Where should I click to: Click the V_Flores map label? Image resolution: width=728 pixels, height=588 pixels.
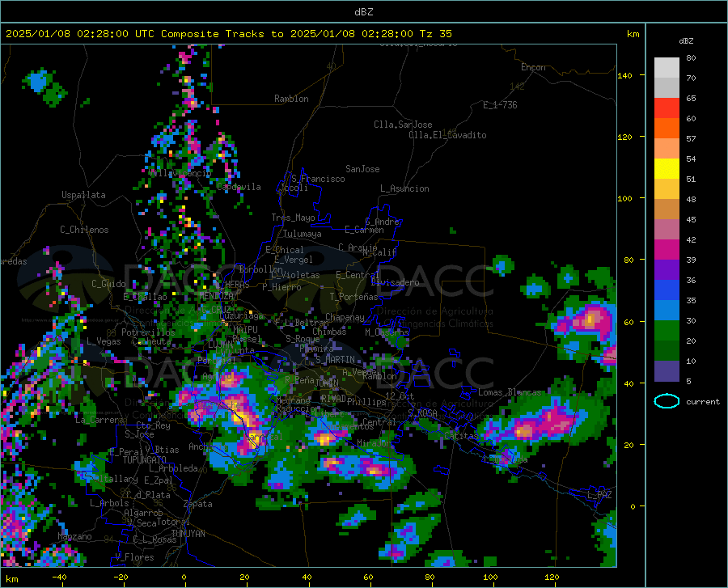134,557
